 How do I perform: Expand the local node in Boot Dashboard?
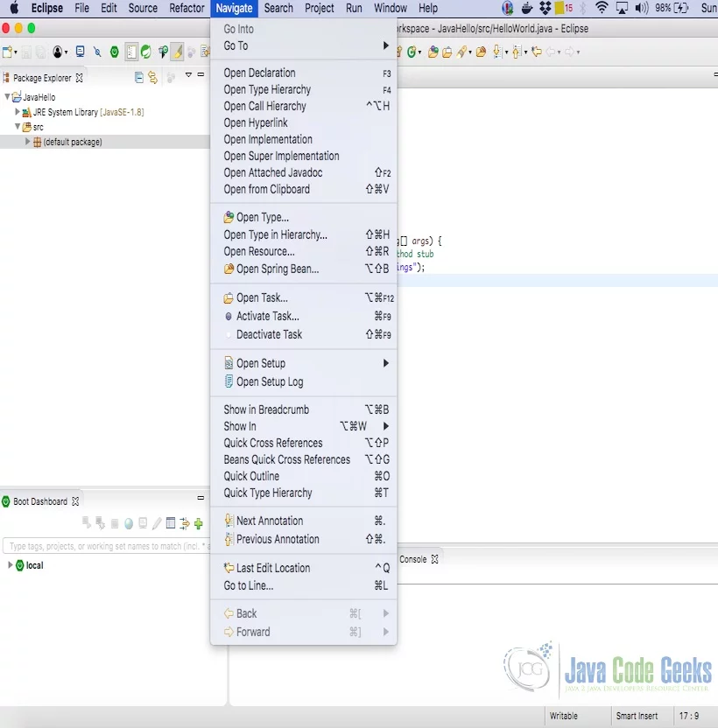10,565
